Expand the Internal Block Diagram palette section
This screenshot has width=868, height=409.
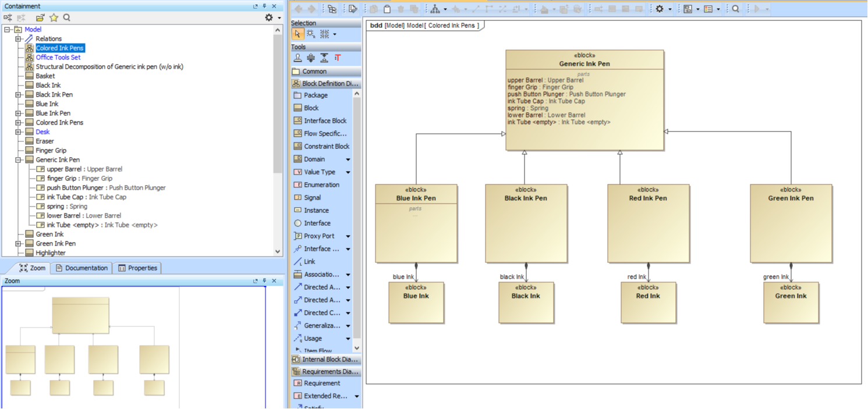pyautogui.click(x=326, y=360)
